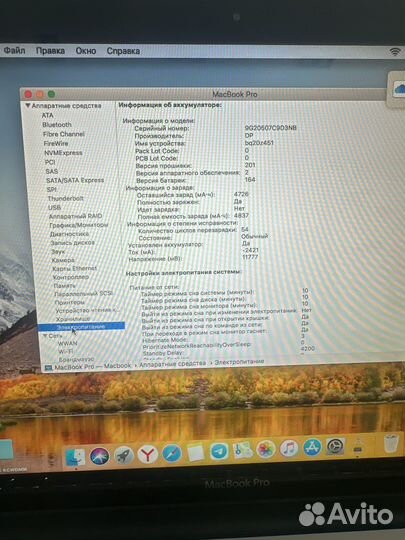The height and width of the screenshot is (540, 405).
Task: Open Finder from the Dock
Action: point(75,458)
